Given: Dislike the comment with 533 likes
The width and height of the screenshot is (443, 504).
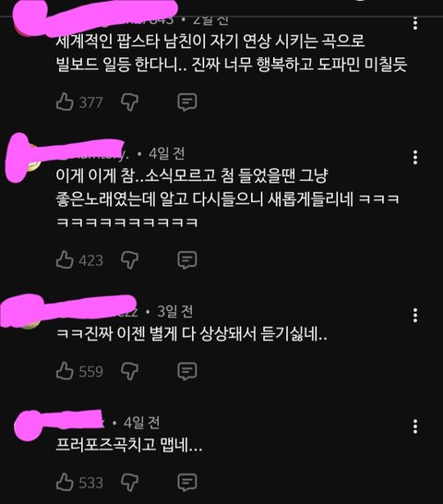Looking at the screenshot, I should tap(129, 482).
